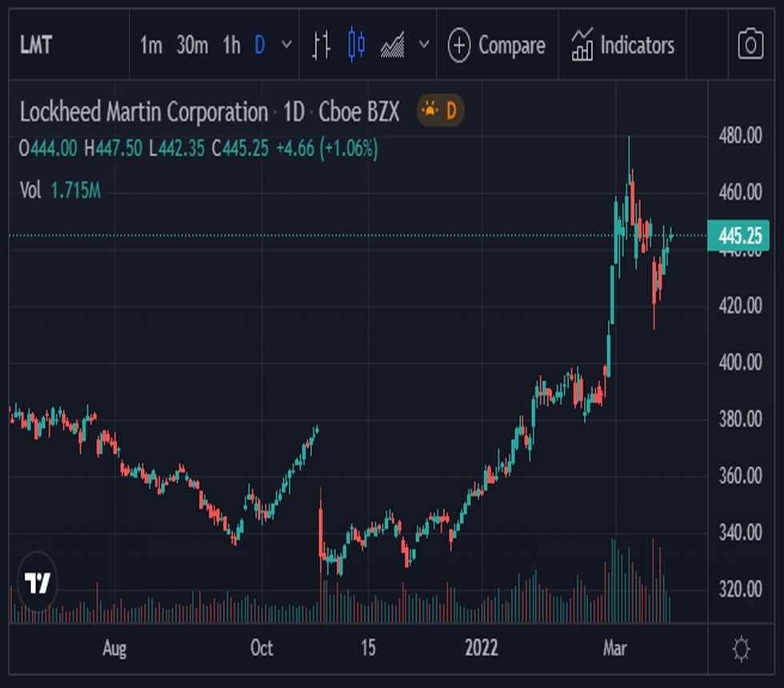Viewport: 784px width, 688px height.
Task: Click the 480.00 price axis label
Action: point(740,136)
